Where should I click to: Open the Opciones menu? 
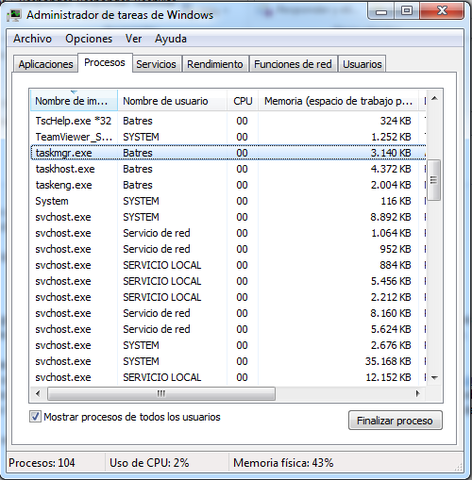[89, 39]
